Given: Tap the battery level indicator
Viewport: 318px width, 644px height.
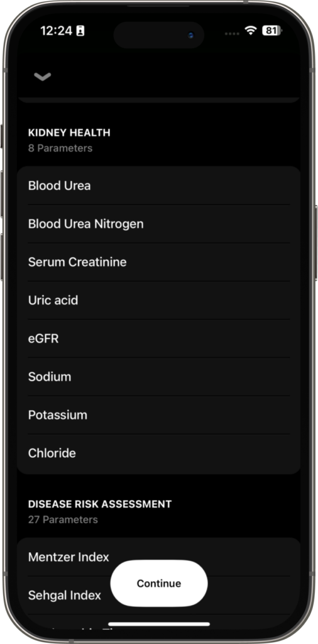Looking at the screenshot, I should click(271, 30).
